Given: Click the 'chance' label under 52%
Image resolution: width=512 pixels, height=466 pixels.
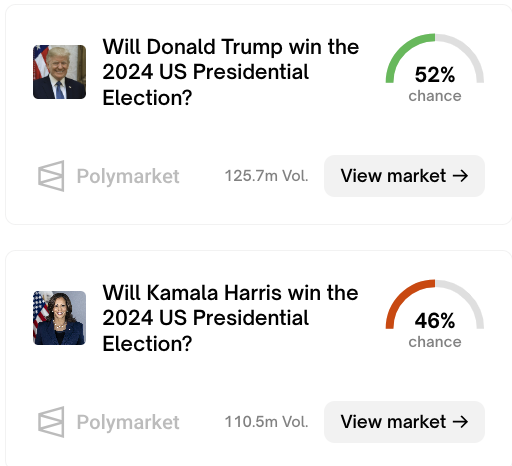Looking at the screenshot, I should tap(435, 96).
